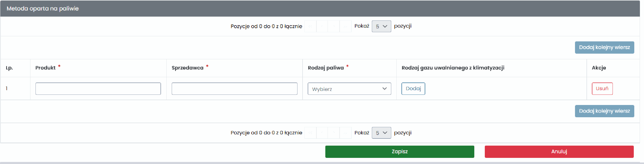This screenshot has width=644, height=164.
Task: Remove row 1 with the Usuń button
Action: coord(602,89)
